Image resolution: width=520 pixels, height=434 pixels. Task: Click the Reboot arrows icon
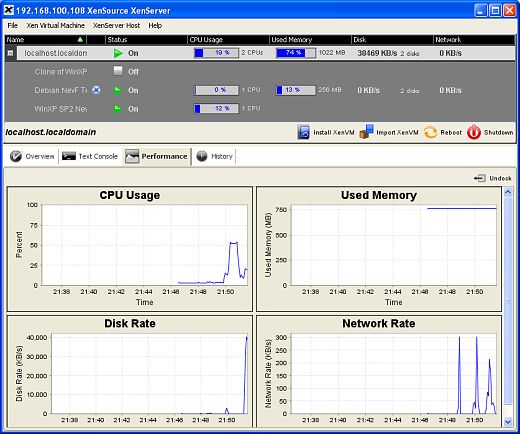tap(430, 132)
